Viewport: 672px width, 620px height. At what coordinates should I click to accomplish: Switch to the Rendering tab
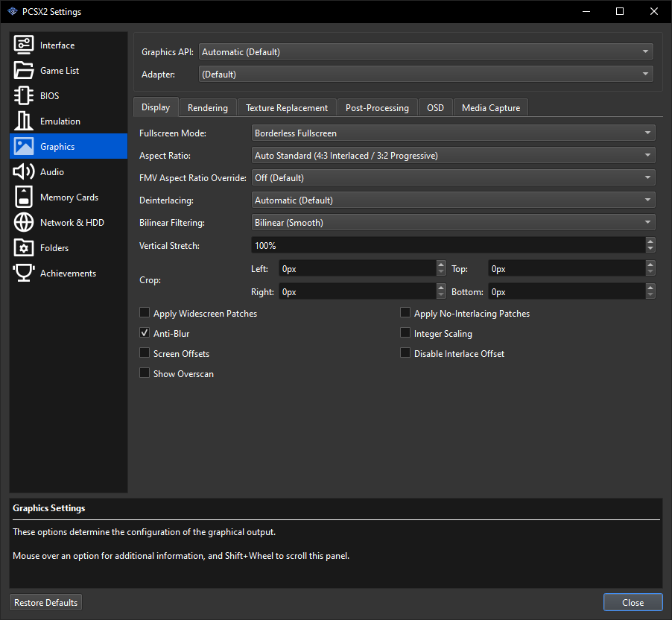coord(208,107)
